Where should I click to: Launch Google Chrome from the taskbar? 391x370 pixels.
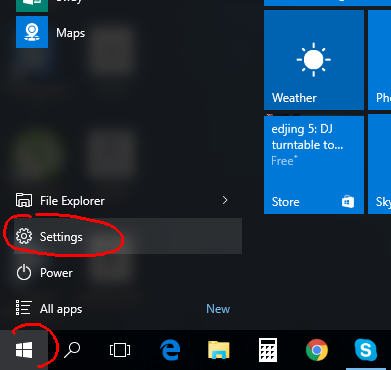pos(317,350)
